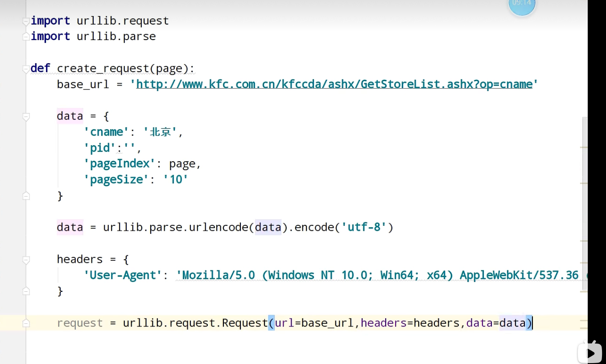Click the 'request' variable at line start

80,323
